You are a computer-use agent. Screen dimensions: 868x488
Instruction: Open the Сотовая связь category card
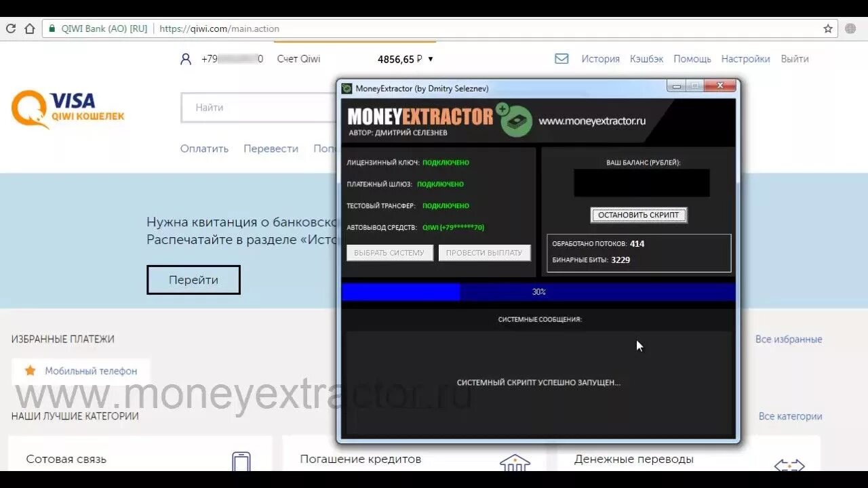point(140,453)
